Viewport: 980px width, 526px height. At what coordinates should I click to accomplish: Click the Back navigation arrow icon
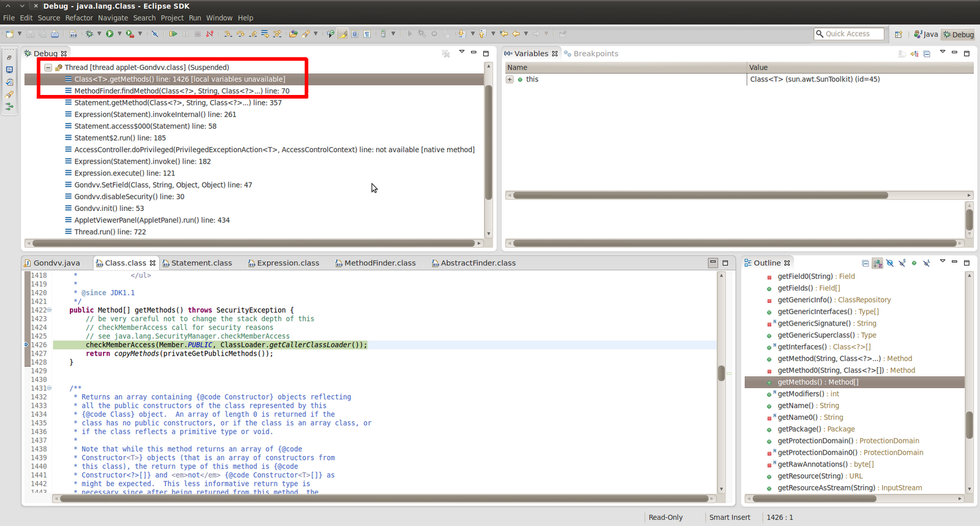click(x=516, y=34)
